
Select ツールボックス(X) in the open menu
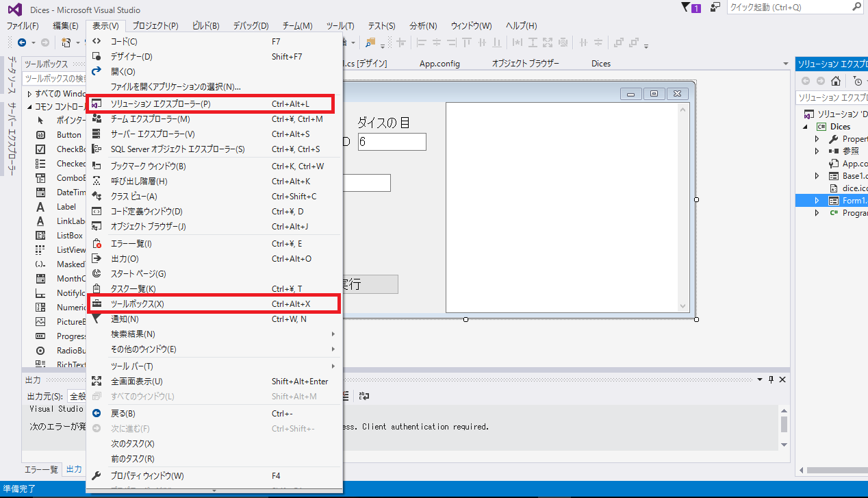[x=137, y=303]
